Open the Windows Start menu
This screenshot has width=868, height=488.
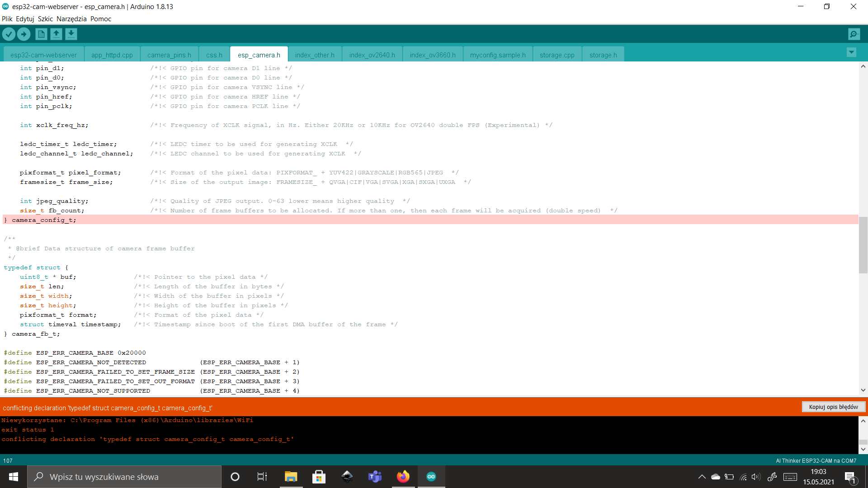pyautogui.click(x=14, y=477)
